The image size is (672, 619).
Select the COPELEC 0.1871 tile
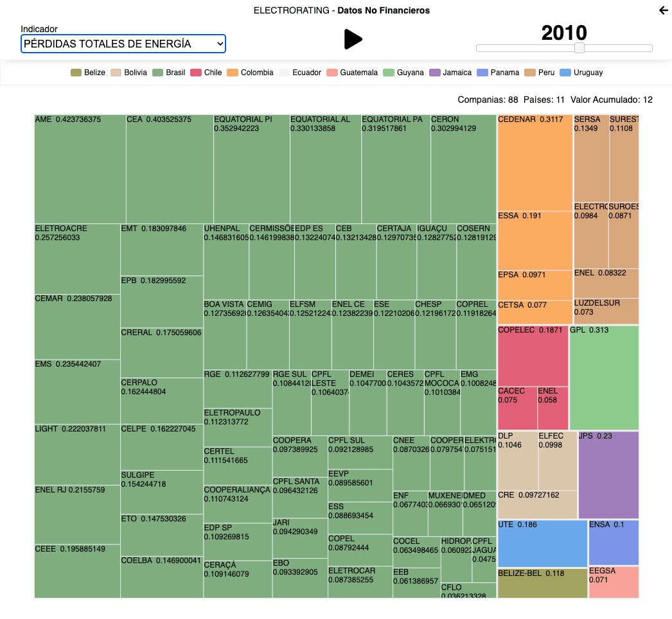click(533, 356)
